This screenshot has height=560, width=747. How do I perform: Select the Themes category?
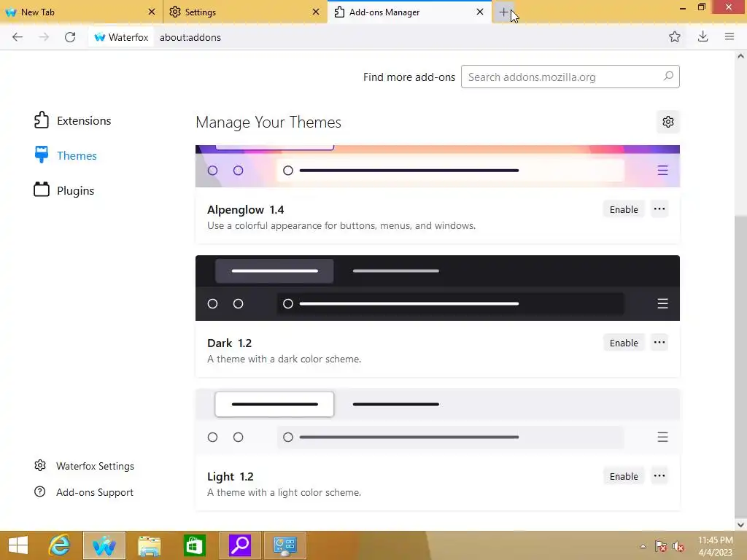click(65, 155)
